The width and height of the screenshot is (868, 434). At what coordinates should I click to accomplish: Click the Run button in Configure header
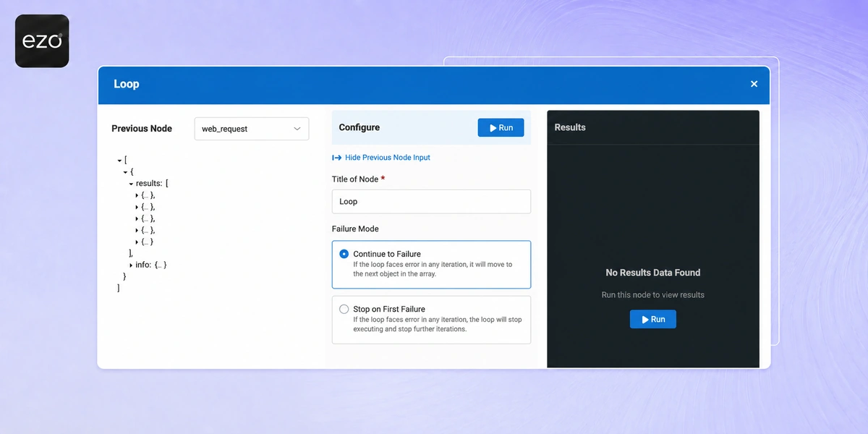pos(501,127)
